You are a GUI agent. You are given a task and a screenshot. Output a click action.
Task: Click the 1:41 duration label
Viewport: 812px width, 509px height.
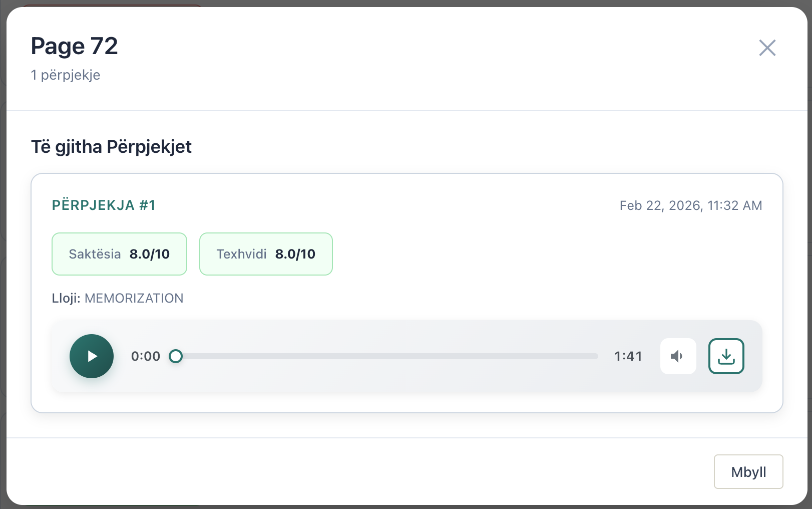628,356
